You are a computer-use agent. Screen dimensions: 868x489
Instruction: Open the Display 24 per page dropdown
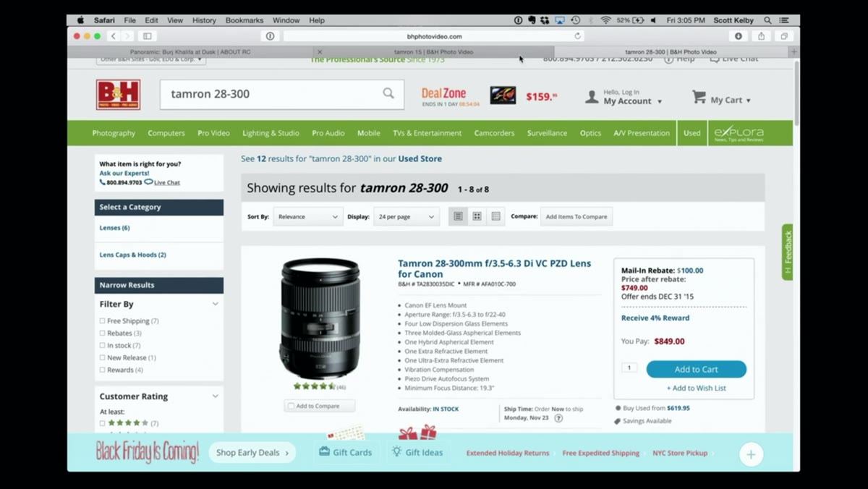[x=406, y=216]
